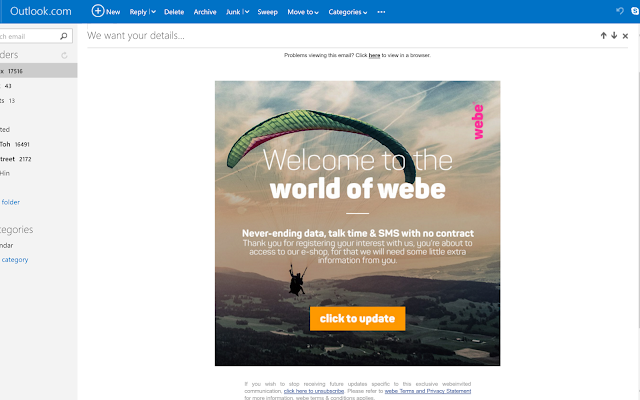Click inside the search email field
Viewport: 640px width, 400px height.
click(29, 36)
